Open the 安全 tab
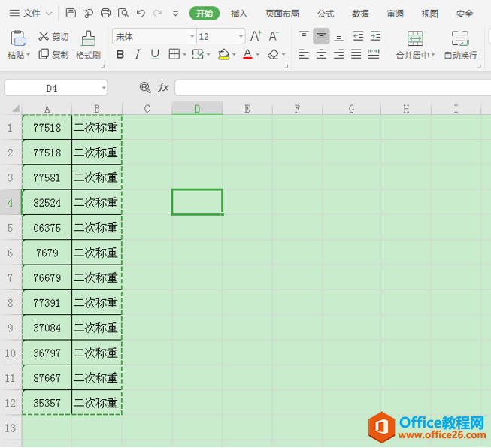The image size is (491, 448). point(465,14)
